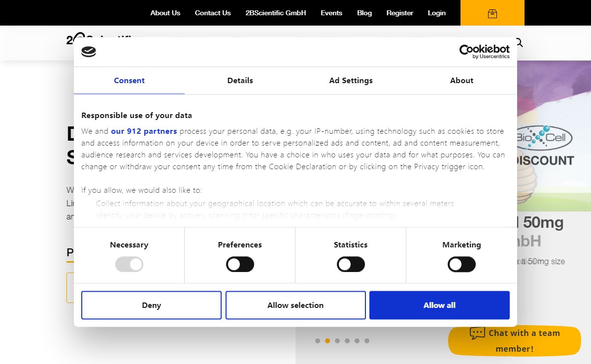Screen dimensions: 591x364
Task: Select the last carousel dot
Action: (x=367, y=341)
